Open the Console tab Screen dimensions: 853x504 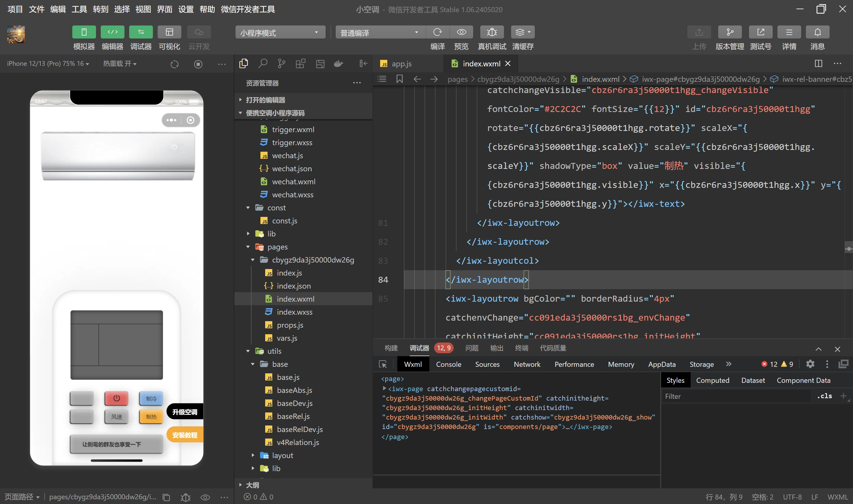coord(448,364)
